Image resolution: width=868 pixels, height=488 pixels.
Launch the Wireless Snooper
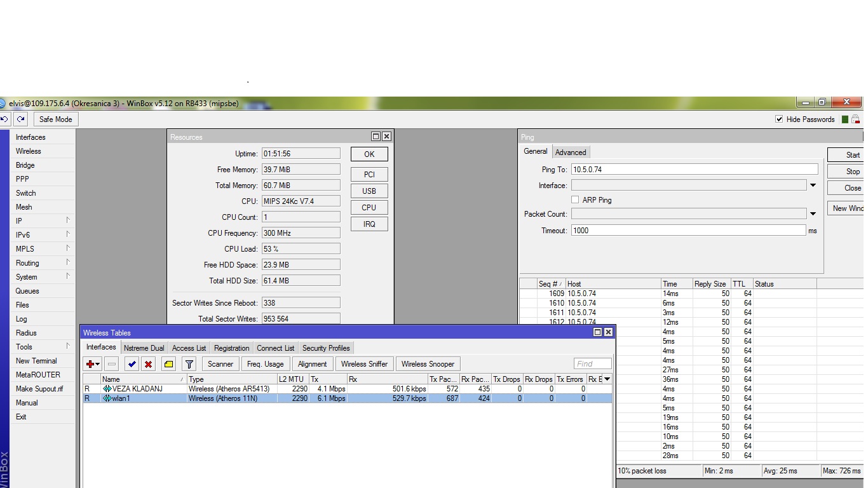coord(428,364)
